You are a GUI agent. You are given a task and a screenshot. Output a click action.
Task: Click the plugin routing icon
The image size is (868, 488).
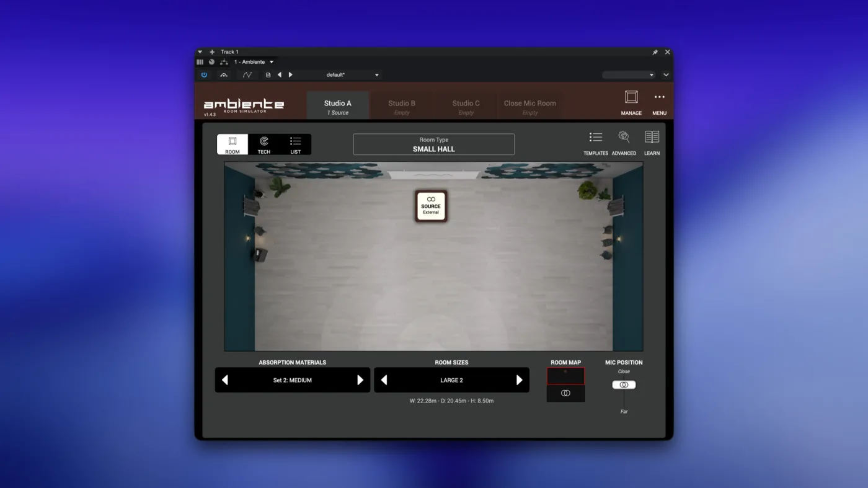pyautogui.click(x=224, y=62)
